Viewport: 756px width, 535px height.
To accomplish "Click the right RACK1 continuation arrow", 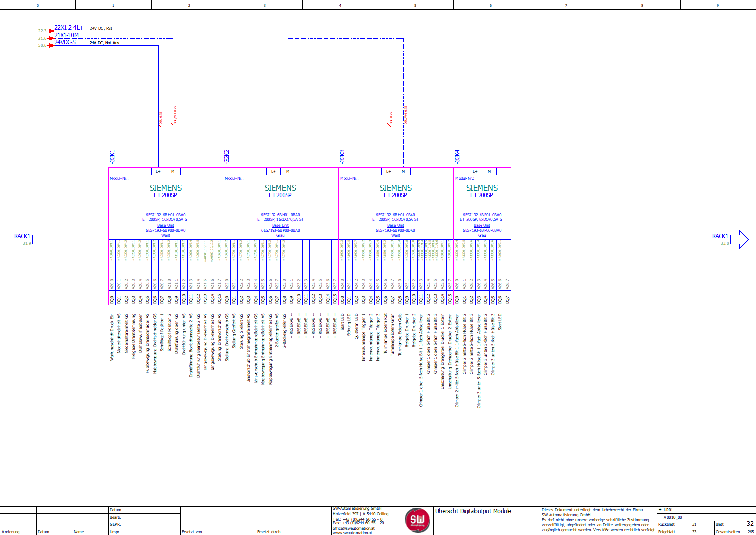I will [739, 239].
